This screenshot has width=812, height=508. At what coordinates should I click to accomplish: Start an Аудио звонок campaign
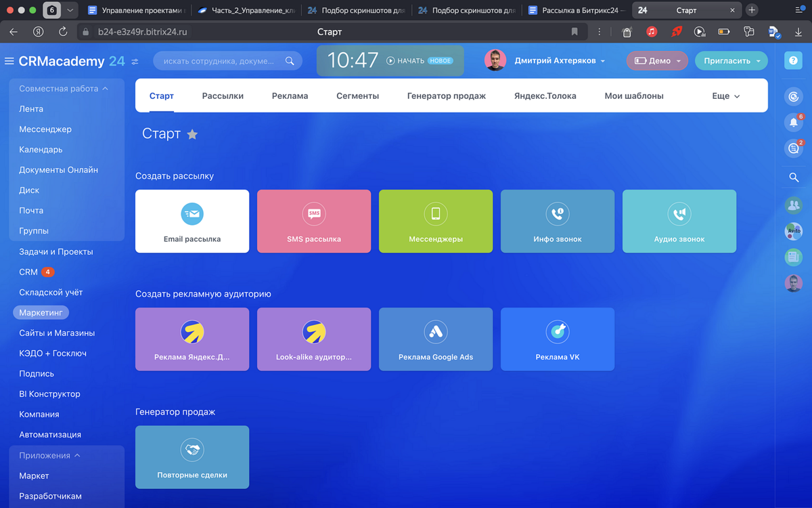point(679,221)
